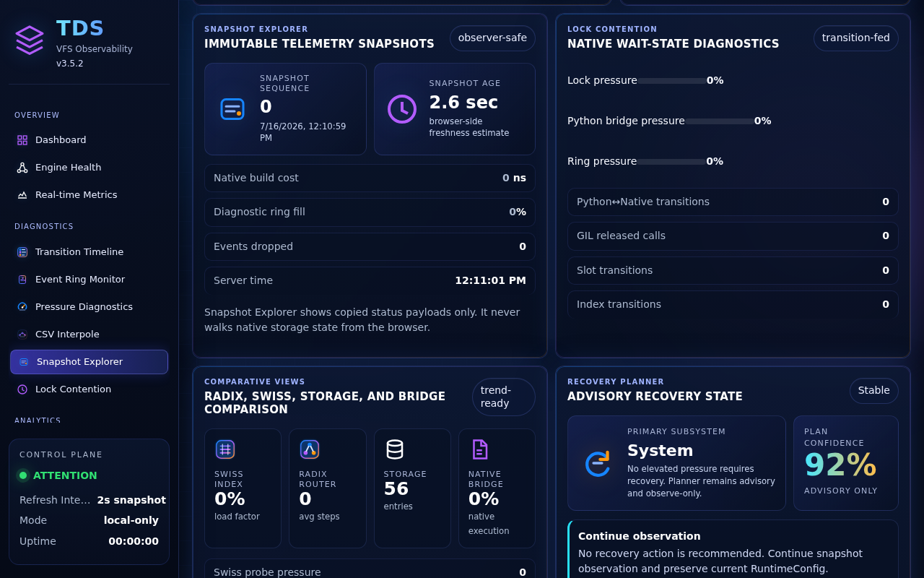This screenshot has width=924, height=578.
Task: Click the Ring pressure progress bar
Action: (671, 162)
